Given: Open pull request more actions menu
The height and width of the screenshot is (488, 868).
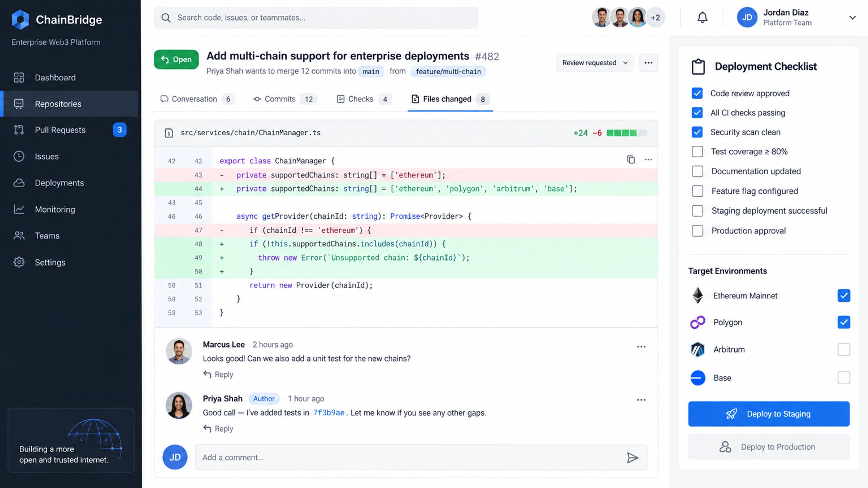Looking at the screenshot, I should [x=648, y=63].
